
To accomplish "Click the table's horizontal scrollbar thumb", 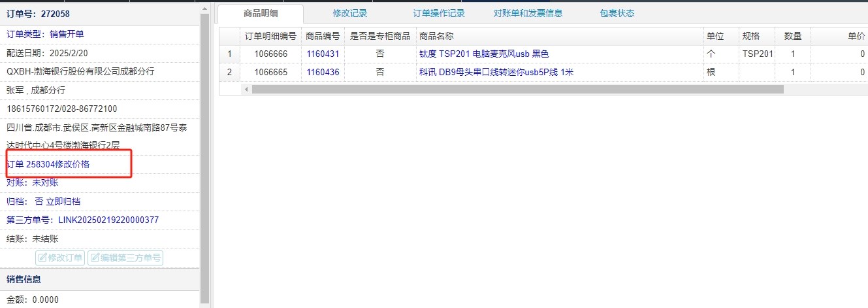I will coord(517,89).
